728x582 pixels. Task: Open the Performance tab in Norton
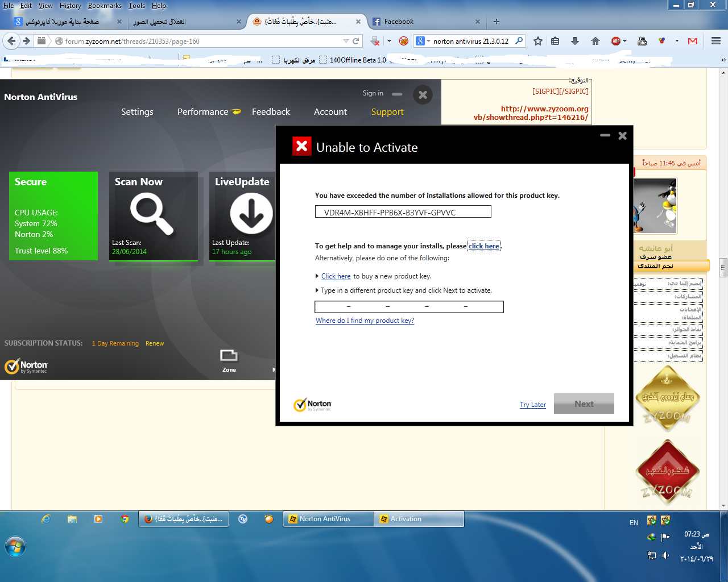(x=202, y=112)
